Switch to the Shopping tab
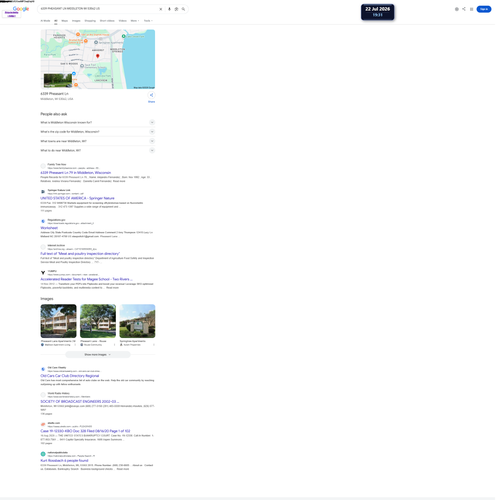The height and width of the screenshot is (500, 498). (90, 21)
